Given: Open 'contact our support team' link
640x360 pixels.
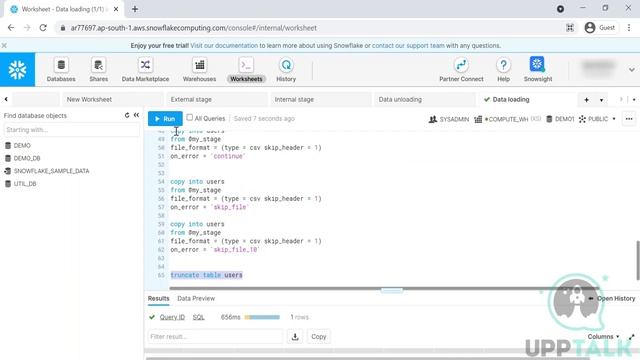Looking at the screenshot, I should click(408, 46).
